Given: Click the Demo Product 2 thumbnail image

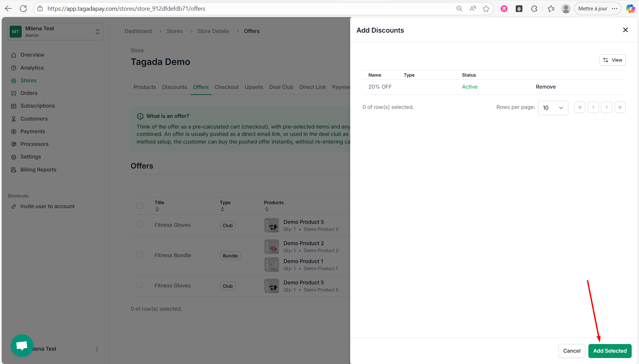Looking at the screenshot, I should click(x=272, y=247).
